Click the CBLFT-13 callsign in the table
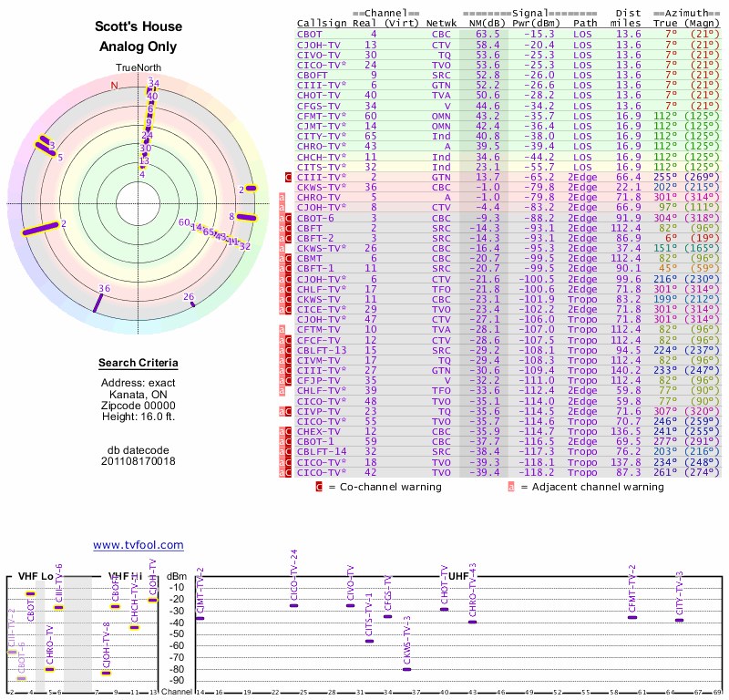This screenshot has height=700, width=729. 322,350
